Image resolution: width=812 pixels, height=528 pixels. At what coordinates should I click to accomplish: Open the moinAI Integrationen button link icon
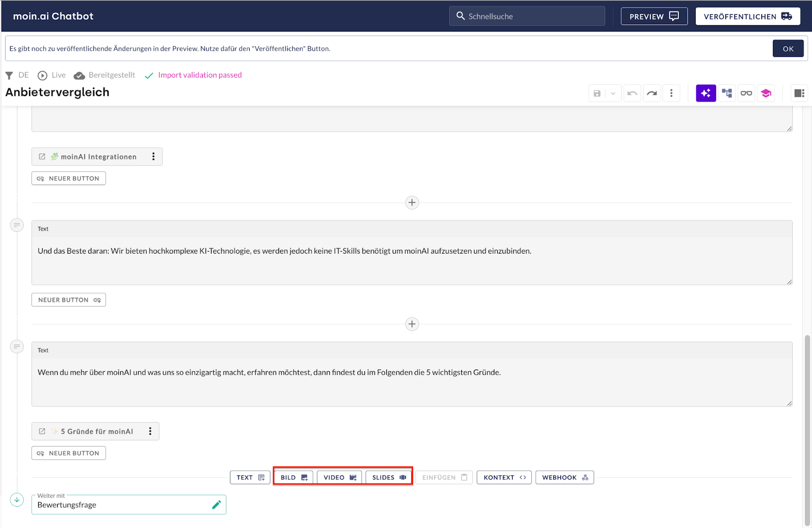click(42, 157)
